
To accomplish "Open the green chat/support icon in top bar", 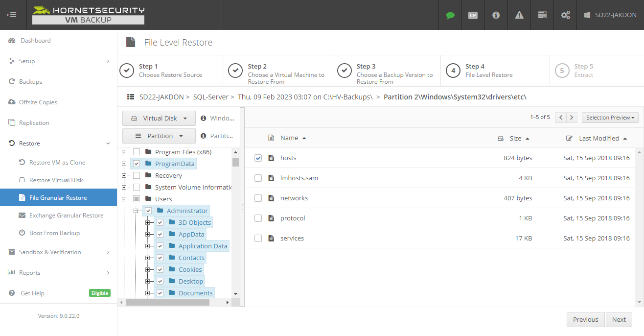I will (450, 15).
